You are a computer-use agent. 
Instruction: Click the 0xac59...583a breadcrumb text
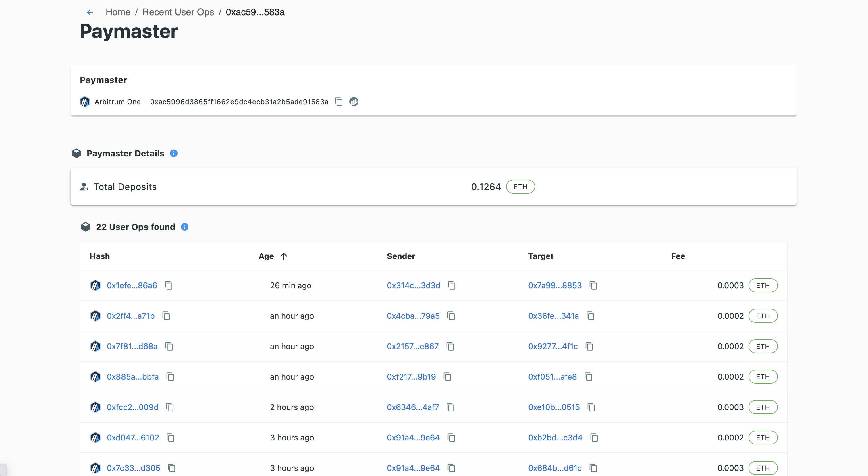coord(255,12)
